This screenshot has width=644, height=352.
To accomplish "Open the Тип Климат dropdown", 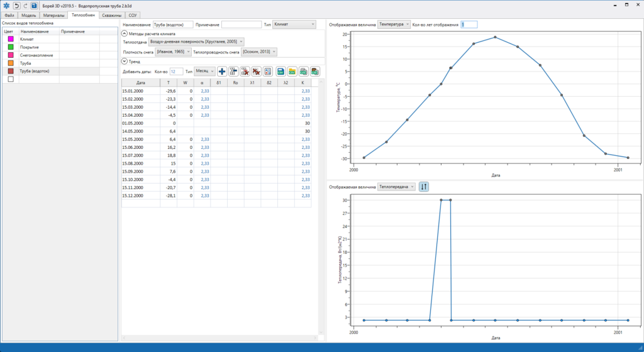I will (294, 25).
